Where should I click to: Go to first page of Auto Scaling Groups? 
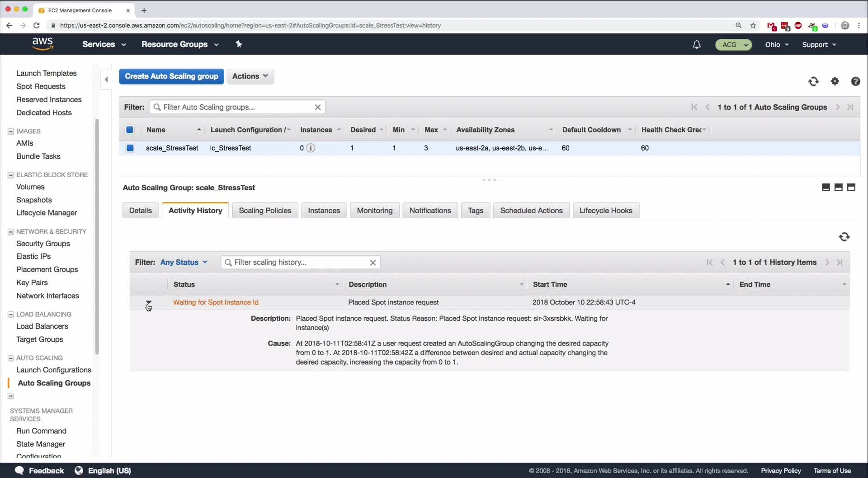(694, 107)
